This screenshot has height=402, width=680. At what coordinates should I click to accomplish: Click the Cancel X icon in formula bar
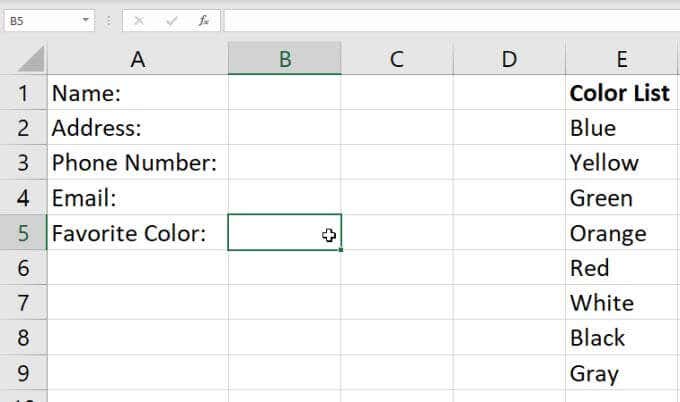139,20
